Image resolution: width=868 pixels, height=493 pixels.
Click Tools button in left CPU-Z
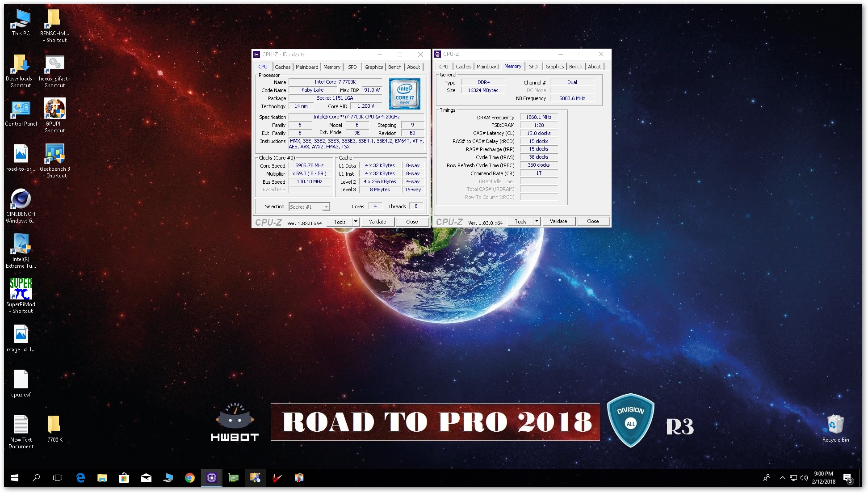tap(340, 222)
